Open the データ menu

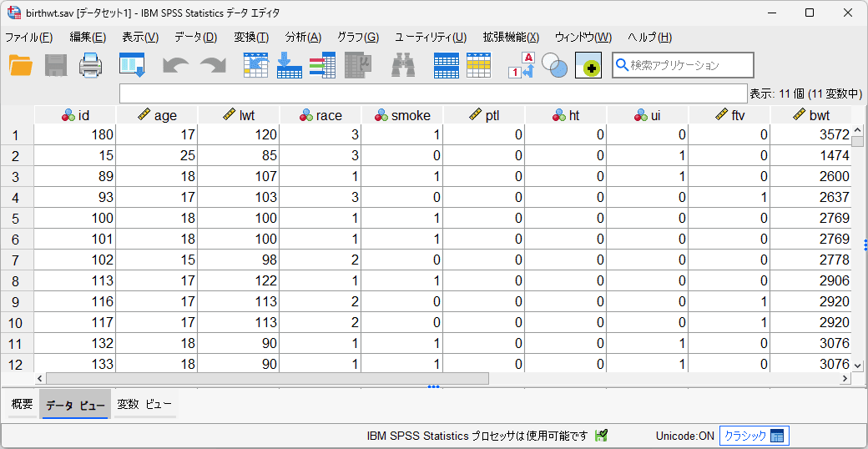point(196,38)
